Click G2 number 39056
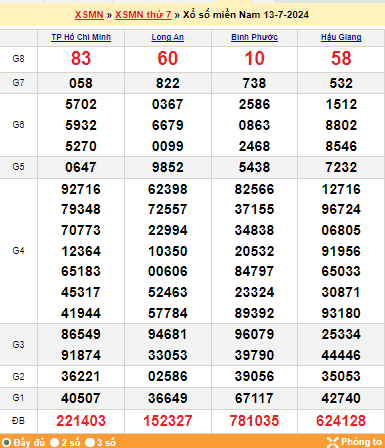The image size is (385, 448). (x=254, y=376)
